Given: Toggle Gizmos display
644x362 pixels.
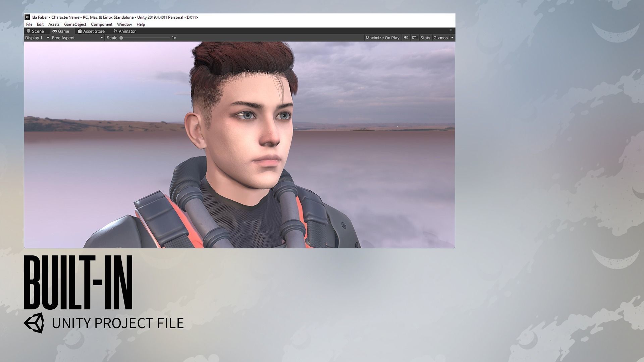Looking at the screenshot, I should click(x=440, y=38).
